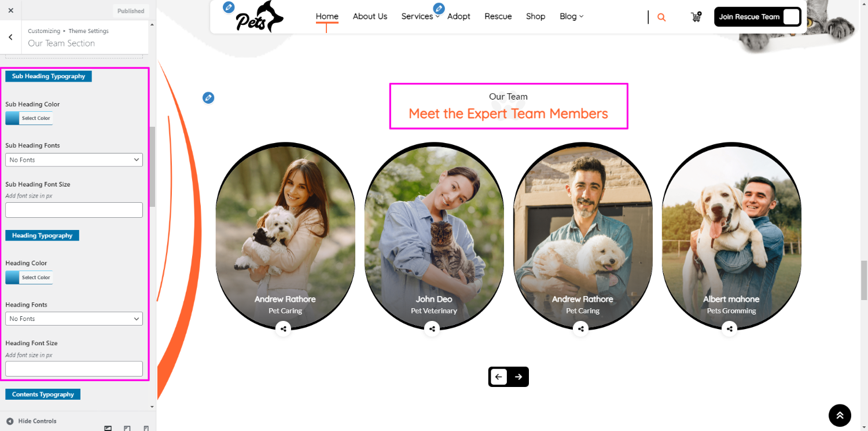Viewport: 868px width, 431px height.
Task: Go to next team slide arrow
Action: 518,377
